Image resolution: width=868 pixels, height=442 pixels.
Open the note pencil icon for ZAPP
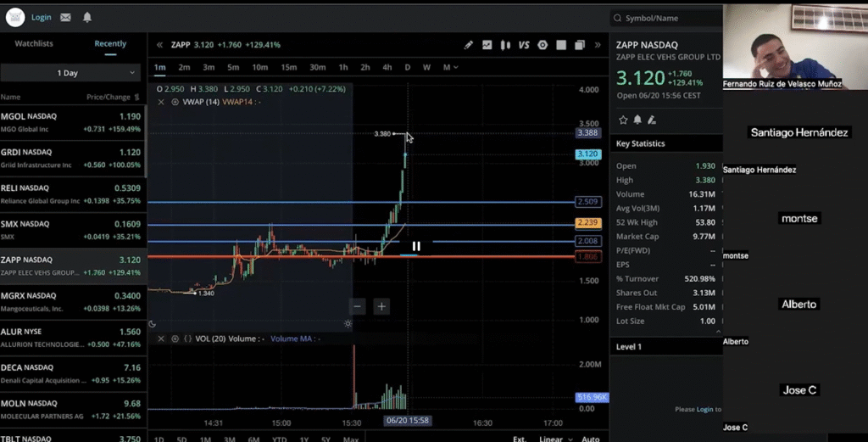click(652, 120)
